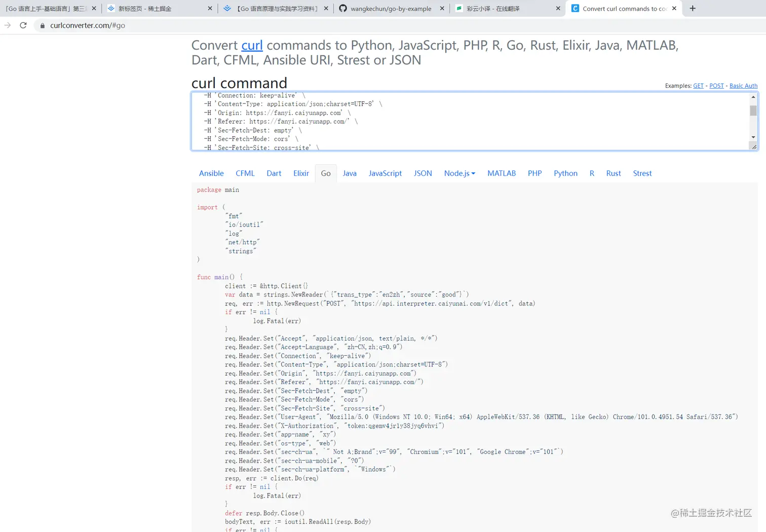Click the "package main" code line
This screenshot has height=532, width=766.
[218, 190]
